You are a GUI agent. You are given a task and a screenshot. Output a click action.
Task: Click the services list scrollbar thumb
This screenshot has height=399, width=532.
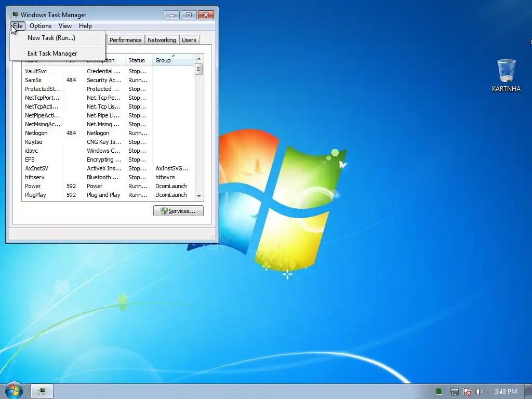pyautogui.click(x=199, y=69)
